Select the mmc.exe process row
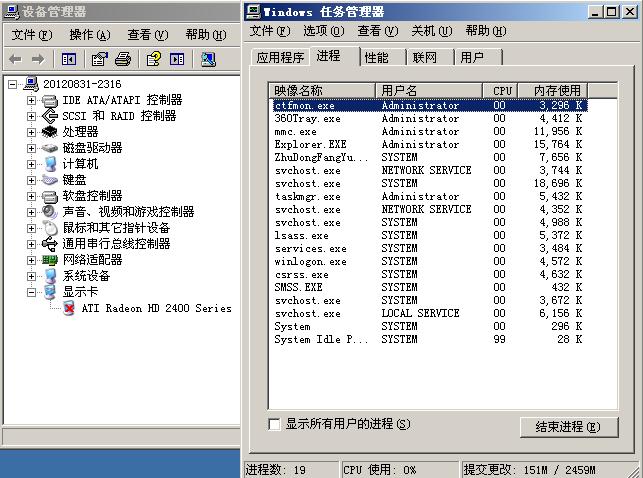Image resolution: width=643 pixels, height=478 pixels. coord(429,132)
